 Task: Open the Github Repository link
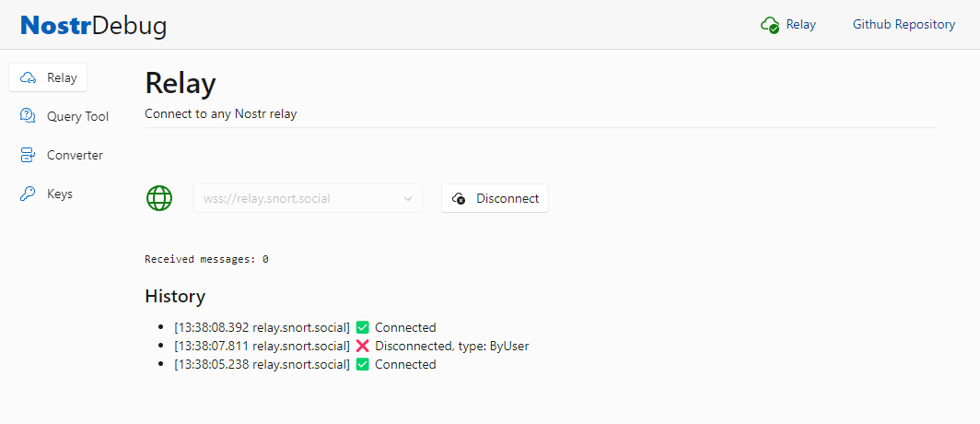(904, 25)
